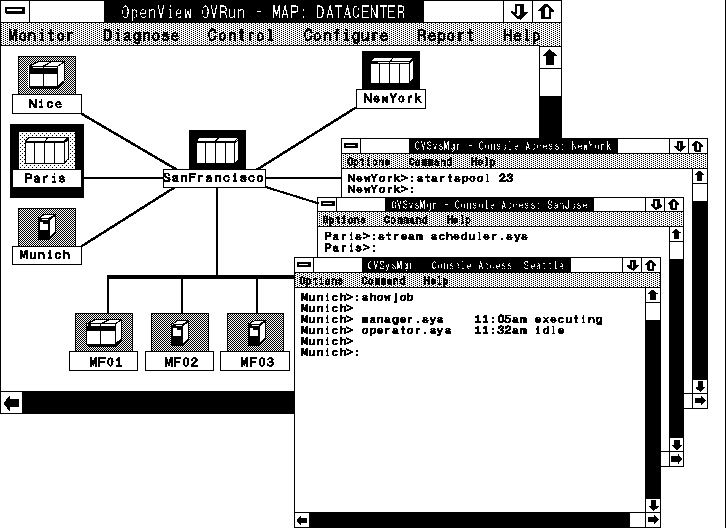Open Options menu in Seattle console window

321,281
